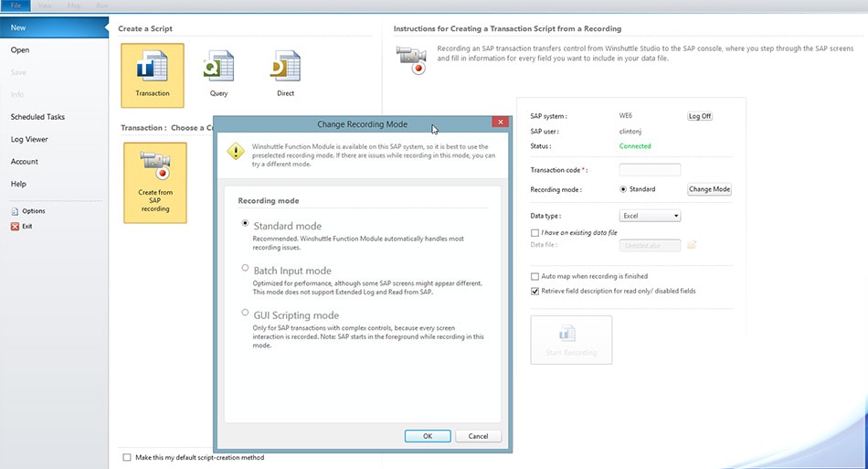This screenshot has width=868, height=469.
Task: Click the Exit icon in sidebar
Action: 16,226
